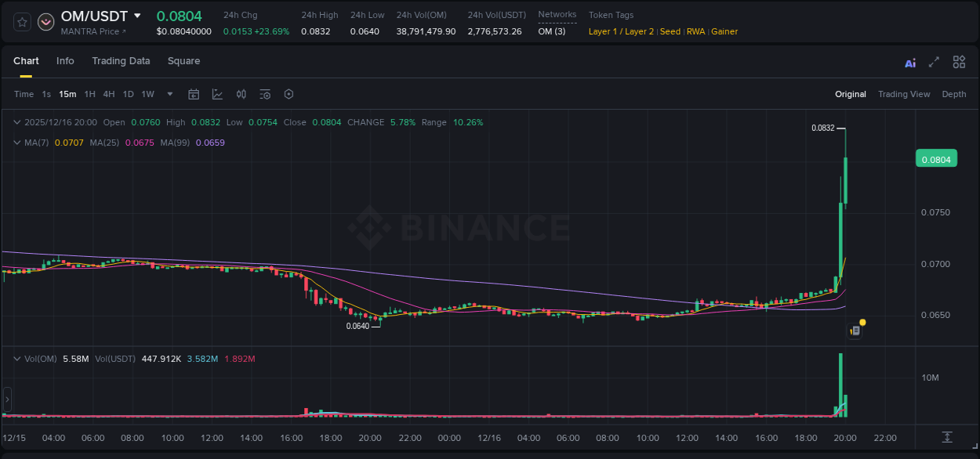Open the OHLC candlestick display icon

(x=241, y=94)
